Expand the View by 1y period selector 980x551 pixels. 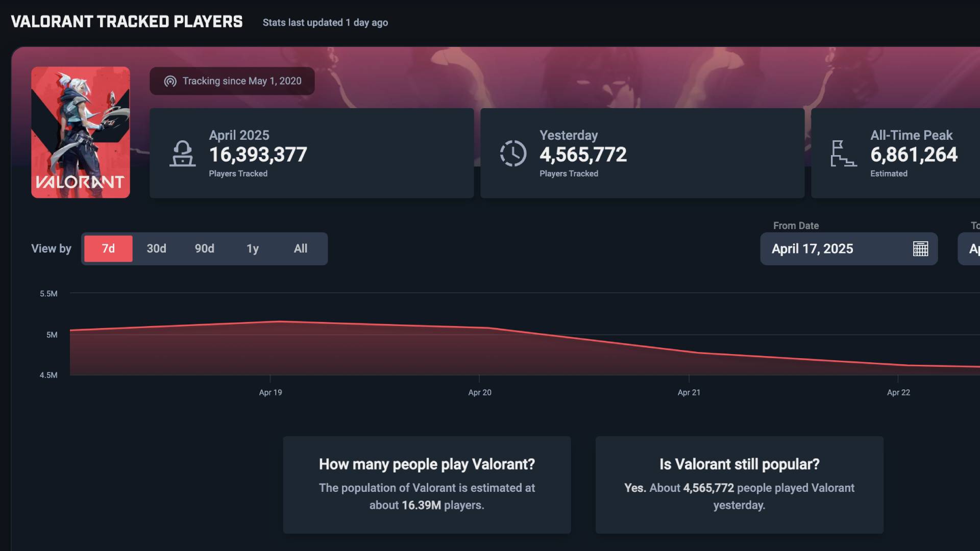[252, 248]
